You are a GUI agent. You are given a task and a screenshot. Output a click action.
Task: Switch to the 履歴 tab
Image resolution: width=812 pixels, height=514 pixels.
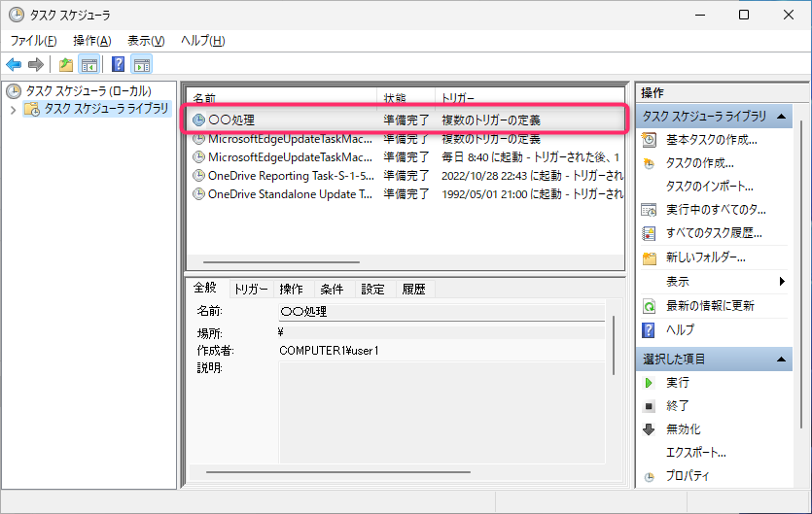click(x=413, y=290)
